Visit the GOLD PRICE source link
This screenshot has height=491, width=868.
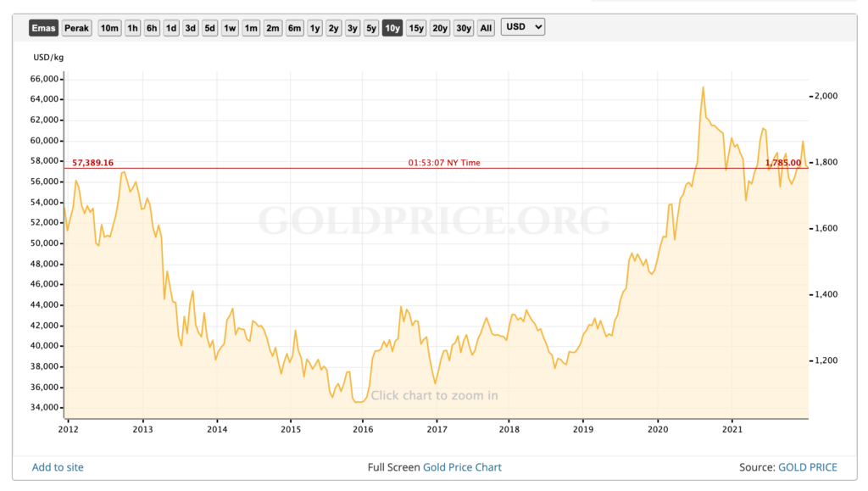click(x=808, y=467)
